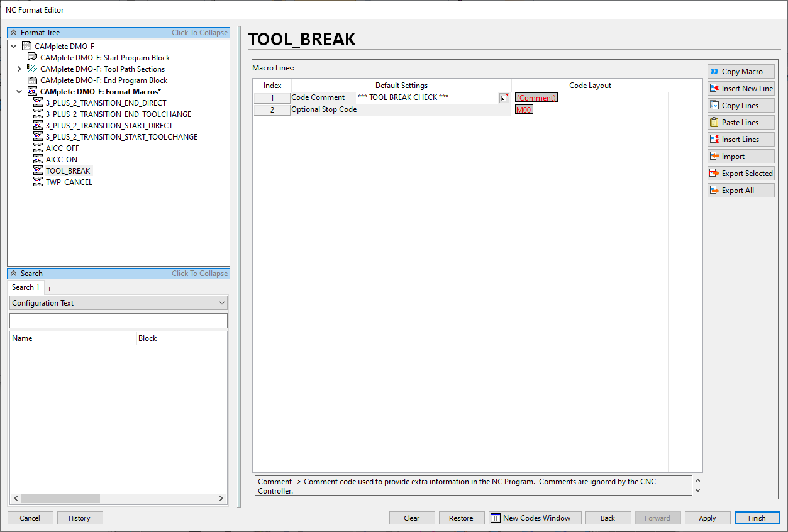Screen dimensions: 788x532
Task: Expand Tool Path Sections node
Action: point(19,69)
